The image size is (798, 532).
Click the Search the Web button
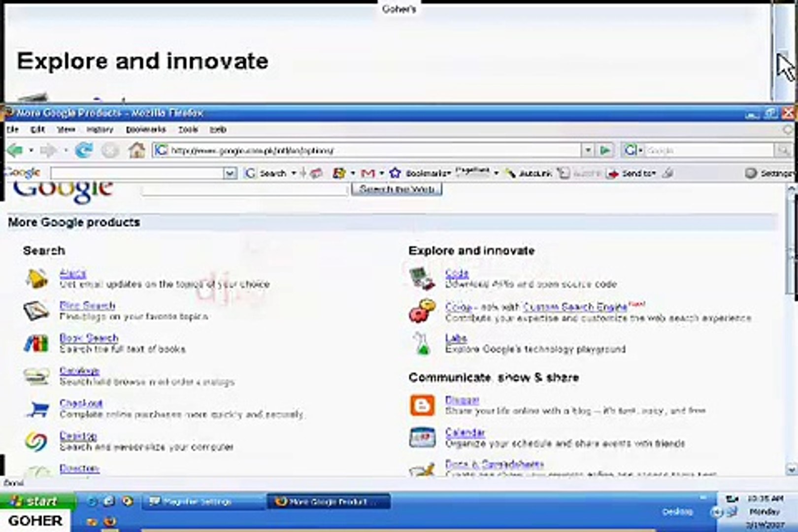pyautogui.click(x=397, y=189)
